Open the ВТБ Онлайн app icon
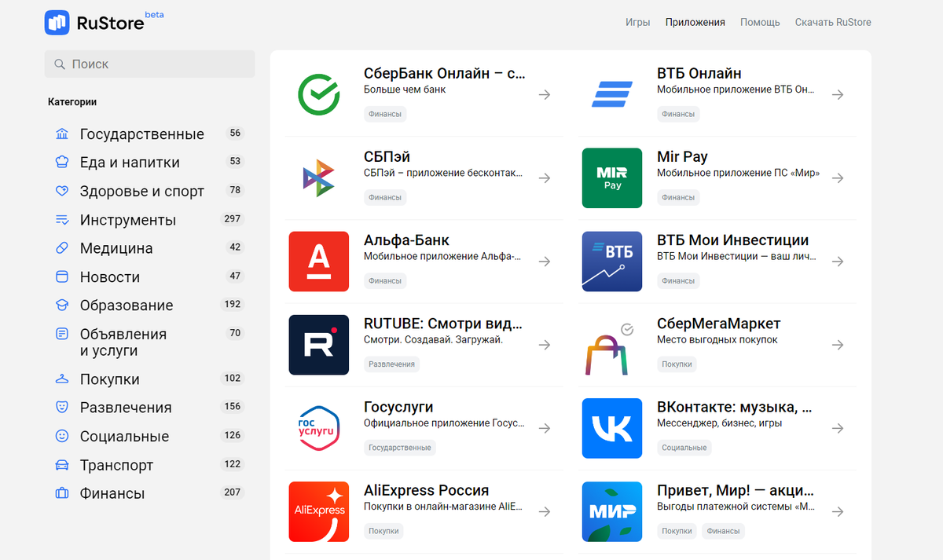943x560 pixels. click(x=612, y=94)
